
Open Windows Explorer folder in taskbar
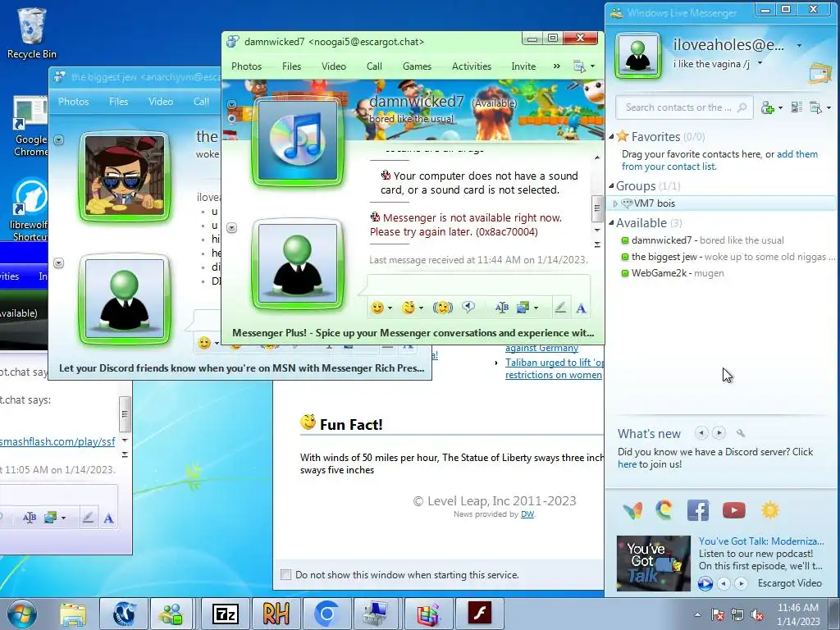coord(73,614)
